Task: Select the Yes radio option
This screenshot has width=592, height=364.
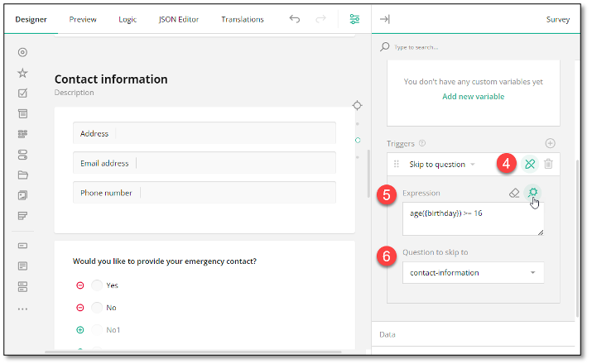Action: click(x=97, y=285)
